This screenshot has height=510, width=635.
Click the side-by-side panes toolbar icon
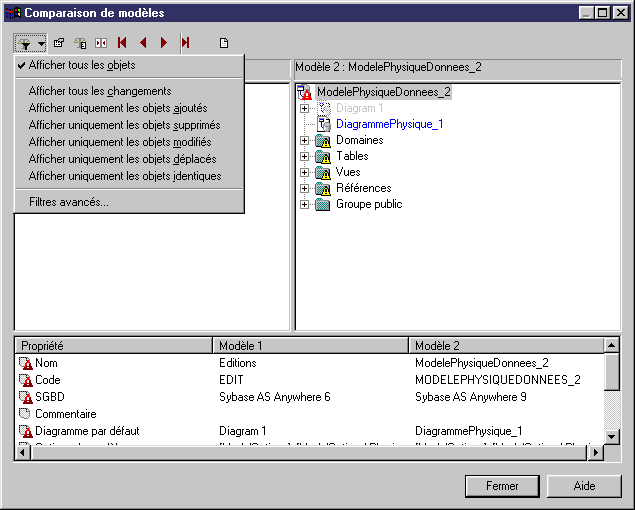pos(101,43)
